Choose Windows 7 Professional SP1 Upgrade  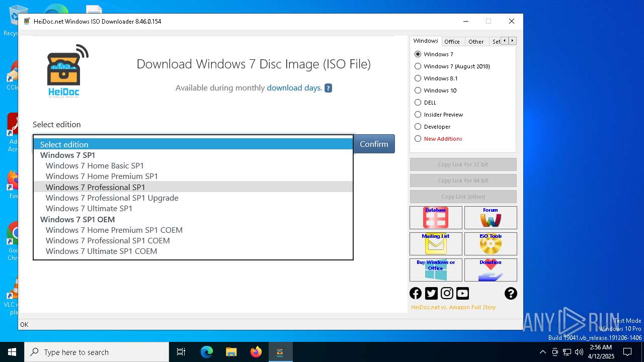[193, 198]
